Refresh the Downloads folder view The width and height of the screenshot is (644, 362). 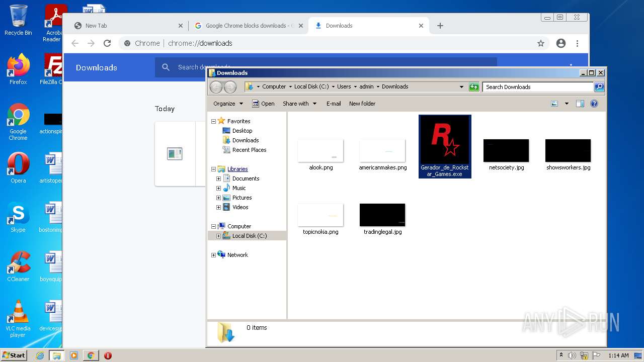474,87
